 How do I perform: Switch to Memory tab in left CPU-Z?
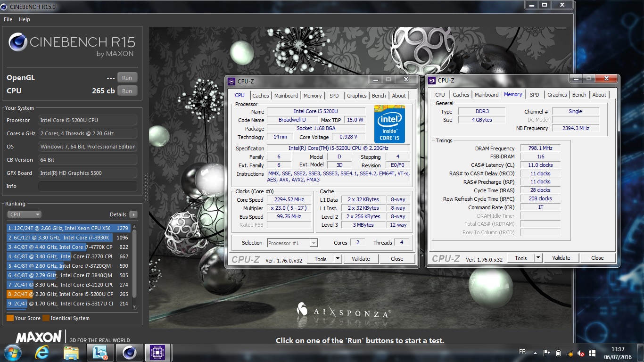coord(313,96)
